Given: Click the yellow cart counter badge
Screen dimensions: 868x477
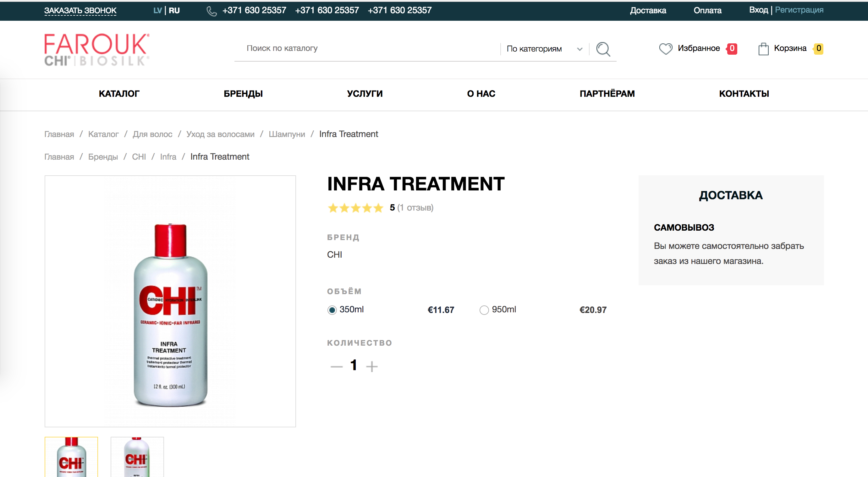Looking at the screenshot, I should pyautogui.click(x=818, y=49).
